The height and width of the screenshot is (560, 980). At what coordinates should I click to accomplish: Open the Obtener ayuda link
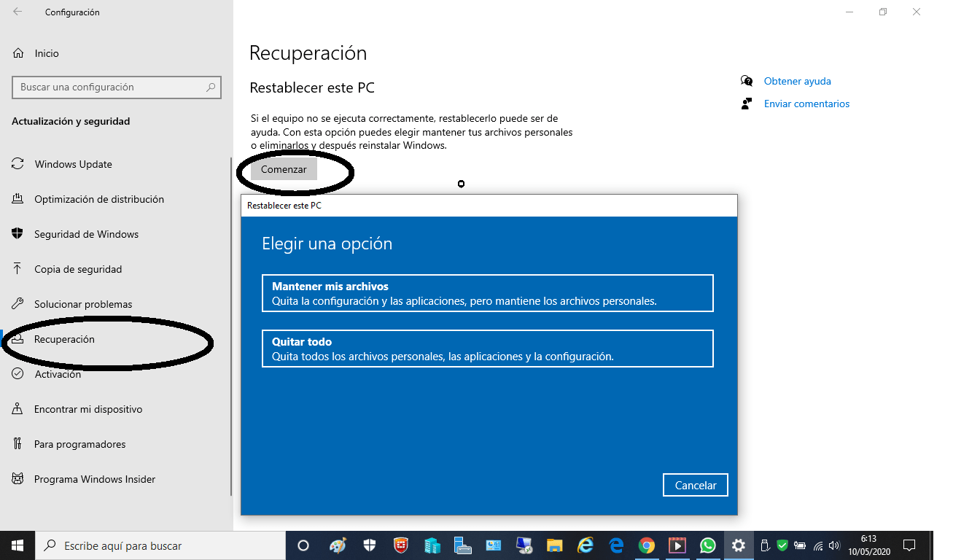797,81
